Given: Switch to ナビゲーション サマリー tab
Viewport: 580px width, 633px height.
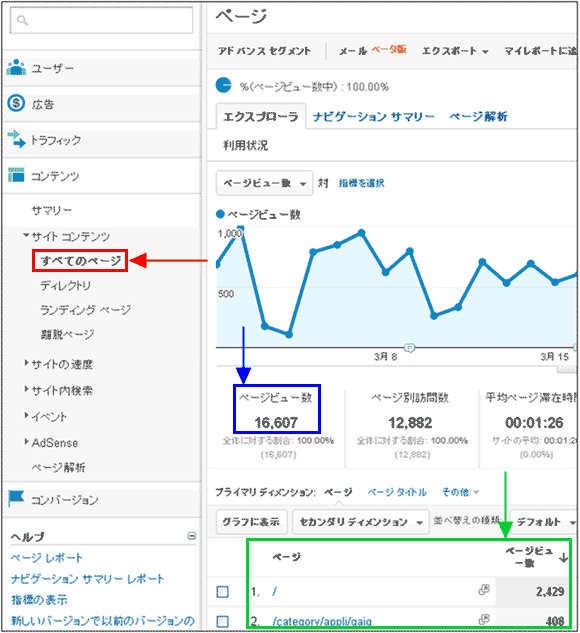Looking at the screenshot, I should click(373, 117).
